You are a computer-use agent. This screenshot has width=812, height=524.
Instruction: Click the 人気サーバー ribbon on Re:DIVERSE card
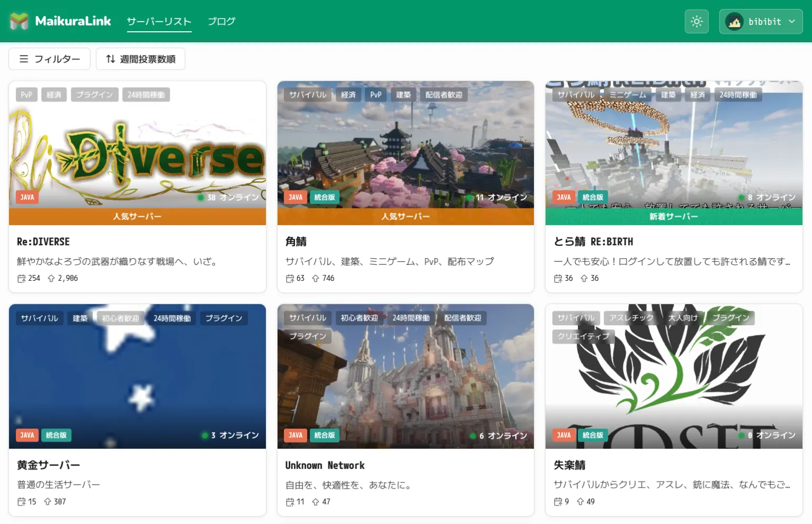pyautogui.click(x=137, y=216)
